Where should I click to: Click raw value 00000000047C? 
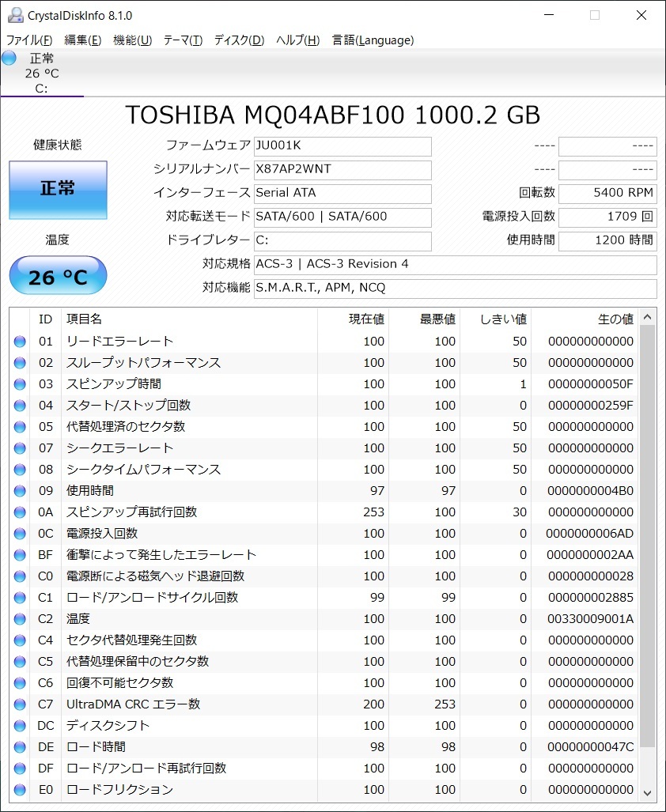[x=590, y=747]
